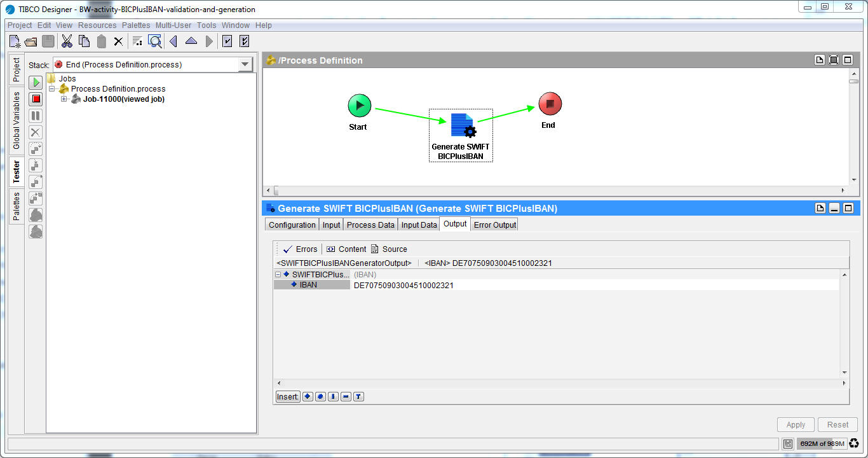Collapse the SWIFTBICPlus output node
The image size is (868, 458).
278,275
